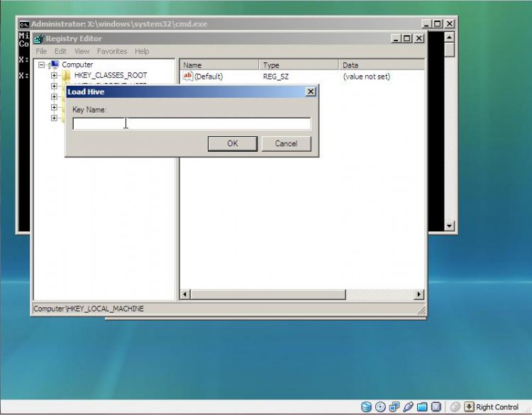Click the VirtualBox keyboard capture arrow icon

[469, 406]
